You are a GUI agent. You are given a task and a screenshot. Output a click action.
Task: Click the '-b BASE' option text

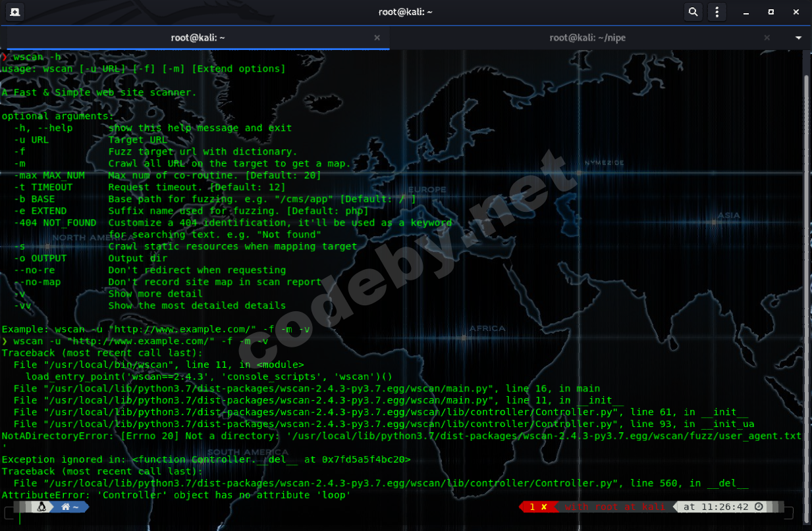pos(34,199)
